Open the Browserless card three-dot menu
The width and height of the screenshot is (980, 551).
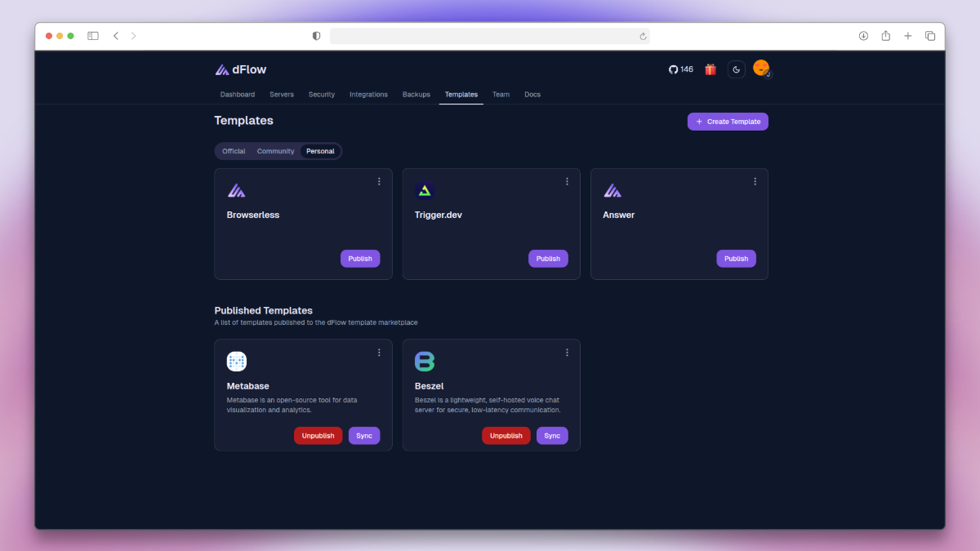click(x=379, y=181)
